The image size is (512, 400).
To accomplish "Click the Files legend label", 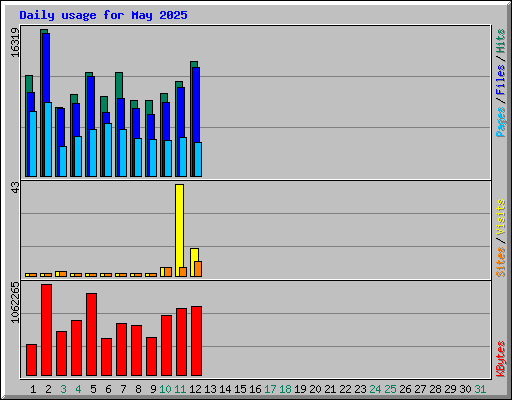I will tap(500, 80).
